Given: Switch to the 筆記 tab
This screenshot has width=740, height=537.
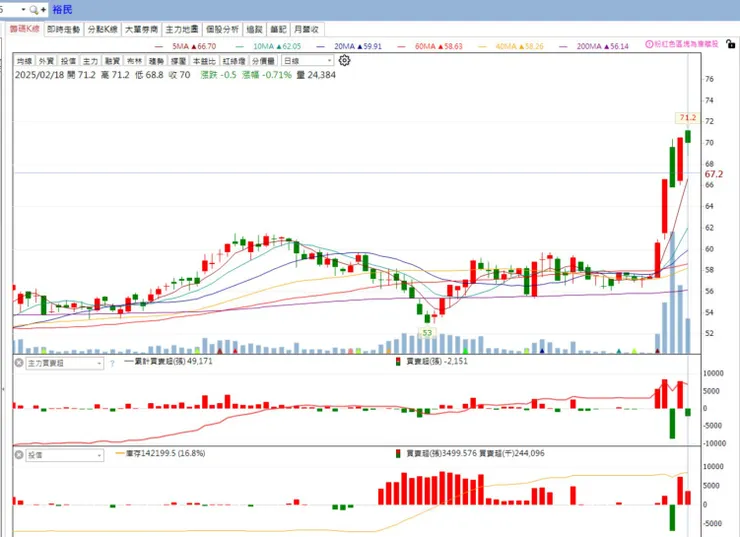Looking at the screenshot, I should pos(278,29).
